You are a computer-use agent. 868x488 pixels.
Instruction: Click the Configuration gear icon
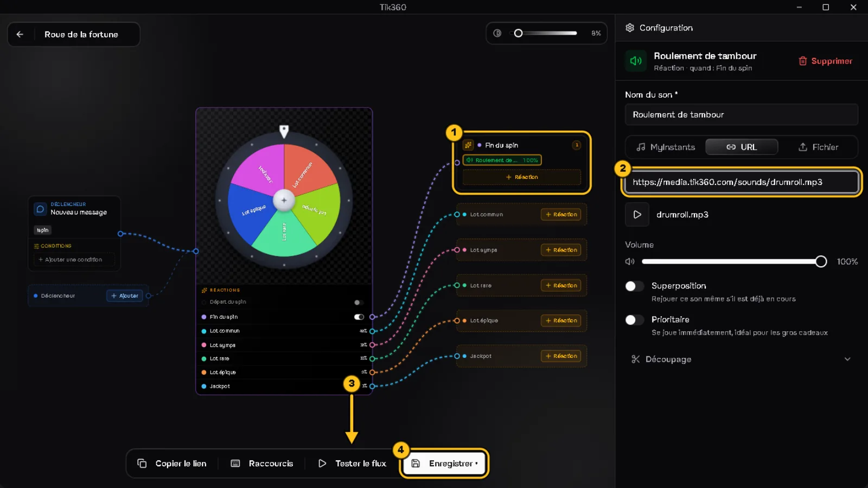coord(630,28)
